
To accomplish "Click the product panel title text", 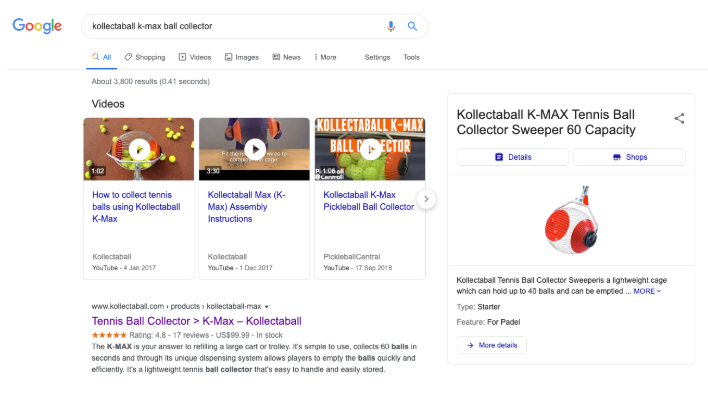I will (546, 122).
